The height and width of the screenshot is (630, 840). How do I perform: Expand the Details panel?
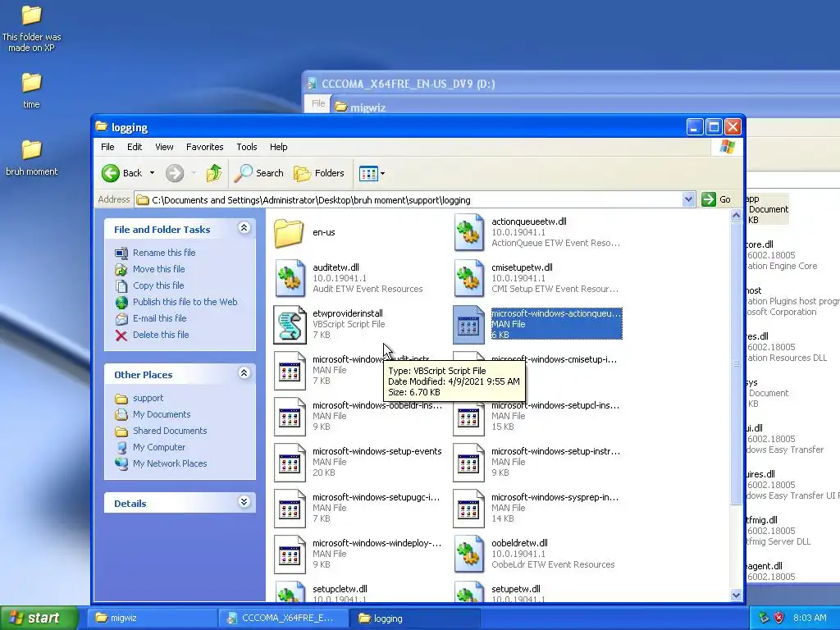point(244,502)
